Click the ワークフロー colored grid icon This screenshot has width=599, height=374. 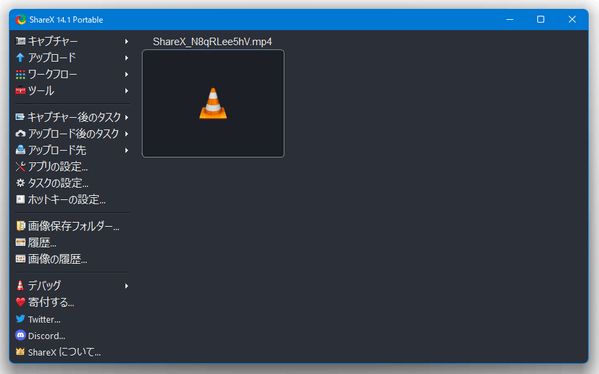(x=20, y=74)
